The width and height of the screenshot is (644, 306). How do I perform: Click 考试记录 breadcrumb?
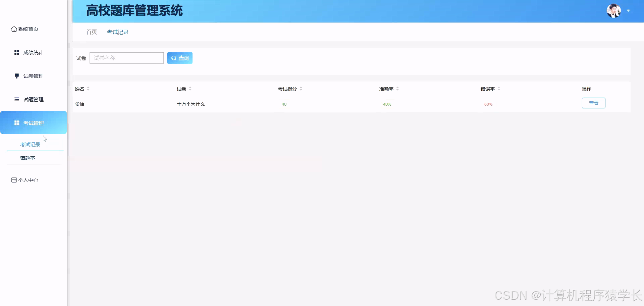pos(118,32)
